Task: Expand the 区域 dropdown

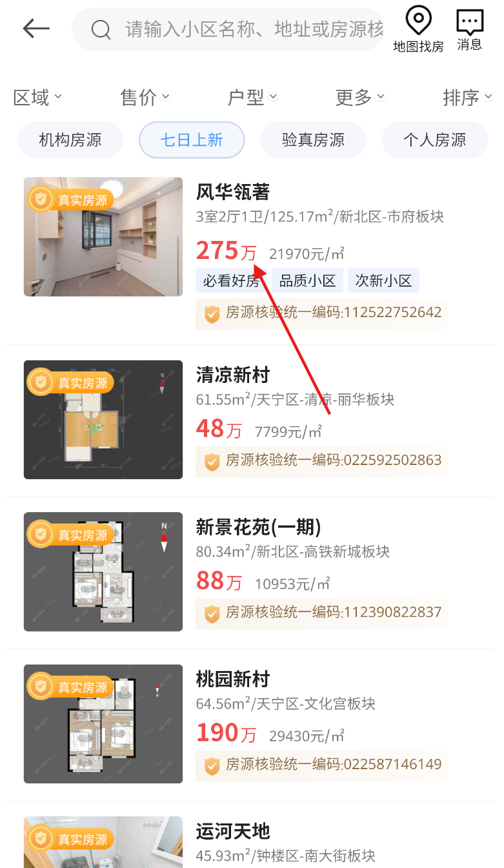Action: pyautogui.click(x=37, y=98)
